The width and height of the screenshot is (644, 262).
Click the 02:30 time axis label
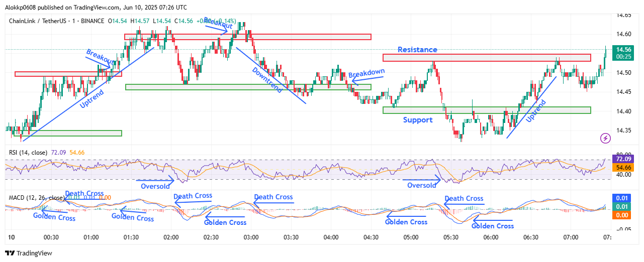211,237
